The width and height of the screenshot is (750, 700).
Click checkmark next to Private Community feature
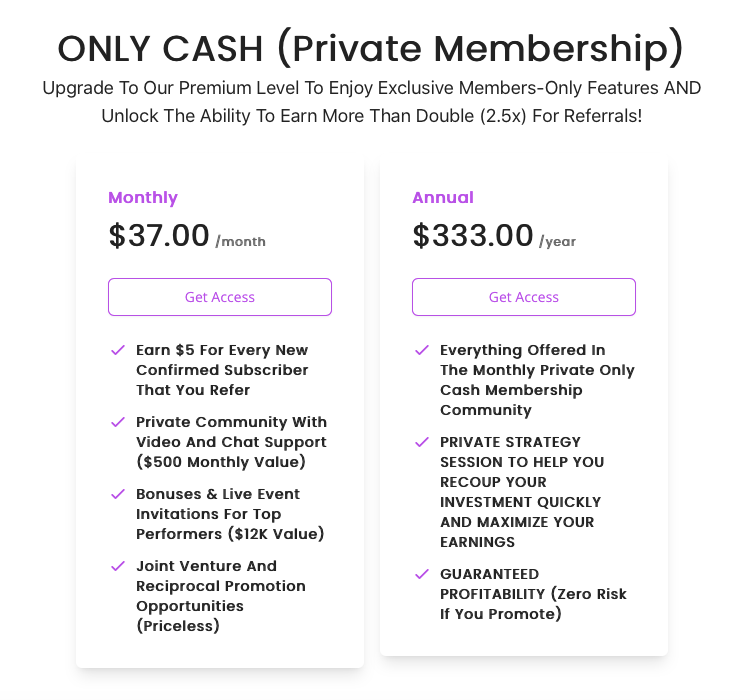[118, 422]
